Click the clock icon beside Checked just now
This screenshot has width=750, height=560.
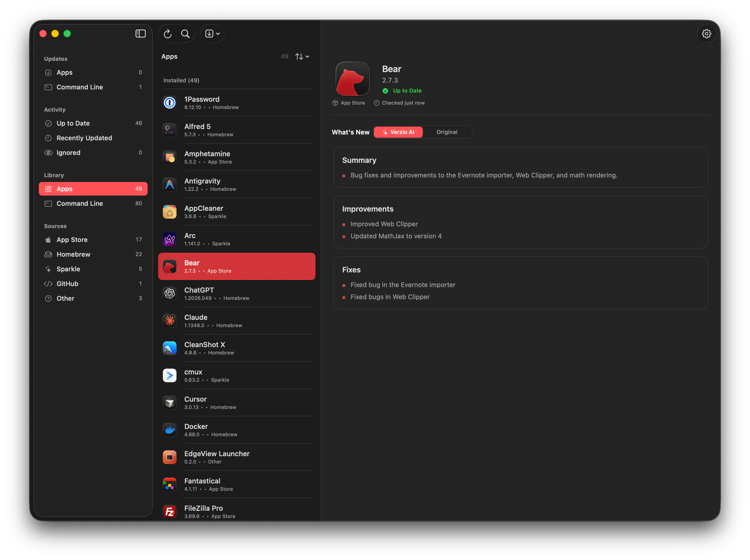coord(376,103)
